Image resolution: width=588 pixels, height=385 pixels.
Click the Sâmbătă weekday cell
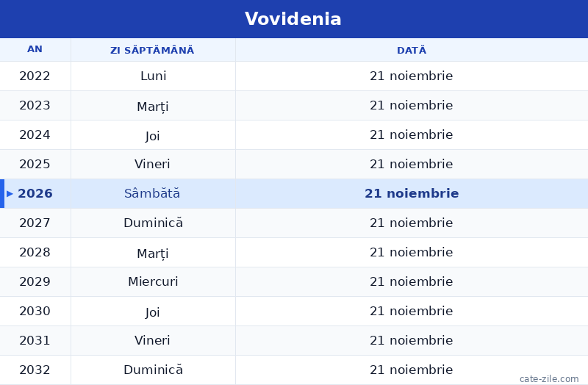(153, 193)
